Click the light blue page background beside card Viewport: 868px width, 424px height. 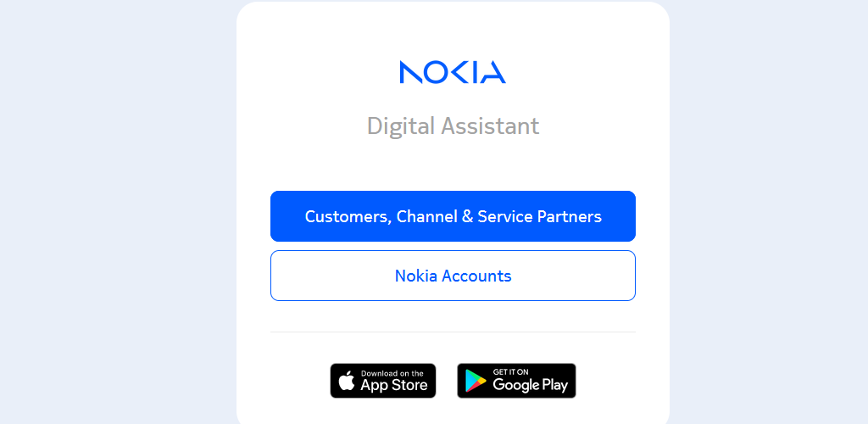(116, 210)
